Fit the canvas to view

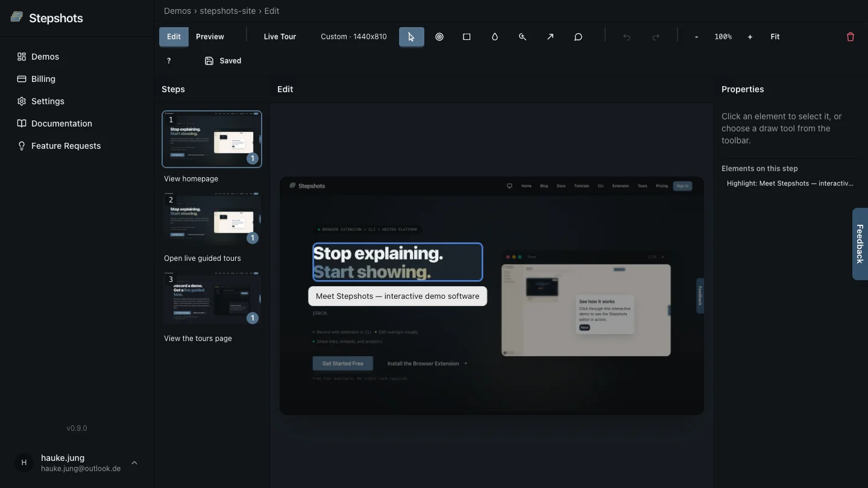[775, 37]
